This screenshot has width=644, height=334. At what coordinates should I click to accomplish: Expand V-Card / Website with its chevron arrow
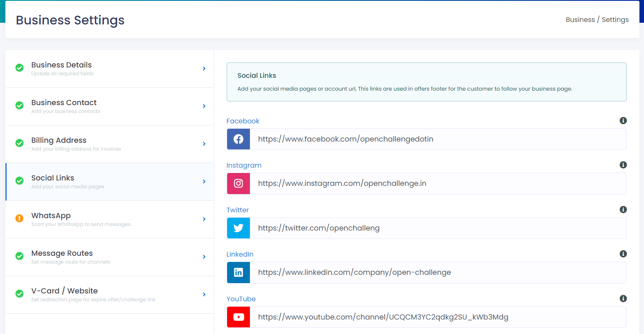[204, 294]
